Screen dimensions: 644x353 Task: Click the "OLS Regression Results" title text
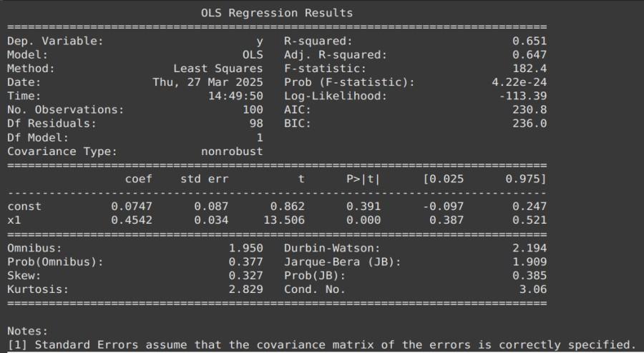277,13
